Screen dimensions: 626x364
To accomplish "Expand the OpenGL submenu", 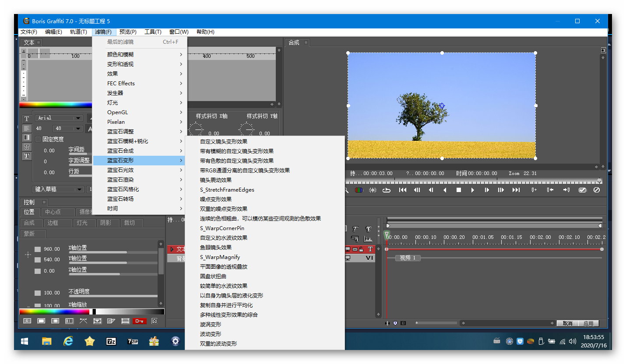I will (140, 112).
